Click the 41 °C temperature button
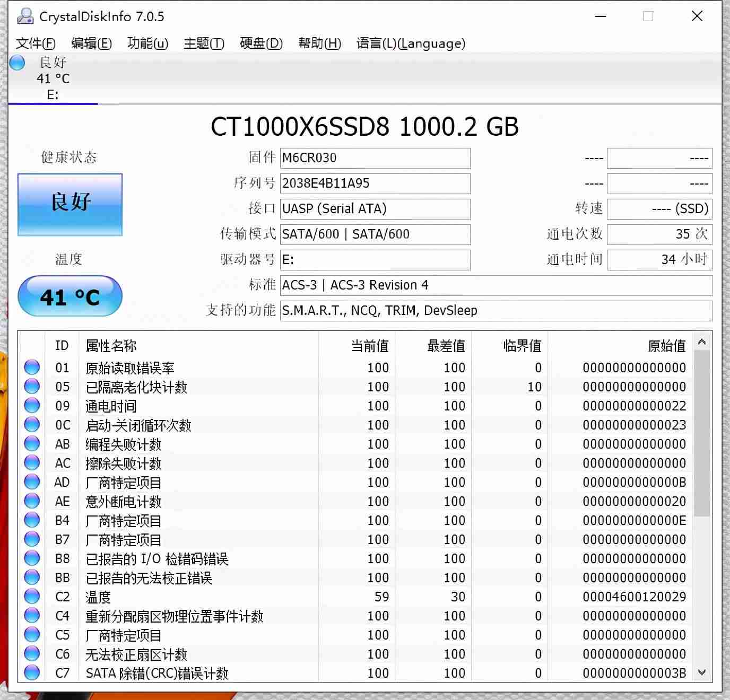The width and height of the screenshot is (730, 700). coord(70,296)
